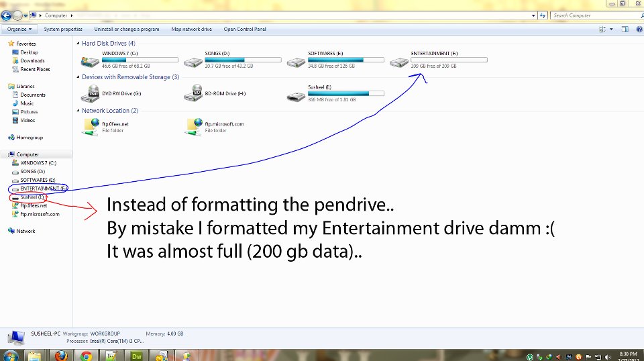Click Uninstall or change a program
Screen dimensions: 644x361
point(127,30)
